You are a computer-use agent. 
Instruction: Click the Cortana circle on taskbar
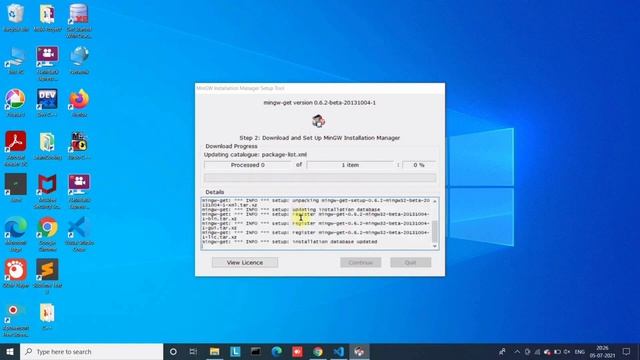[173, 351]
